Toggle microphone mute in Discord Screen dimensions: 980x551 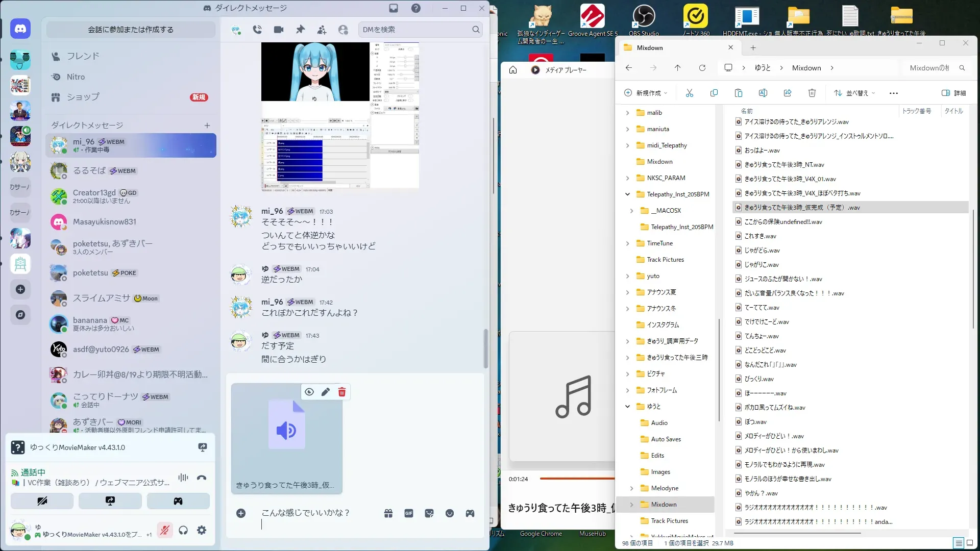164,531
